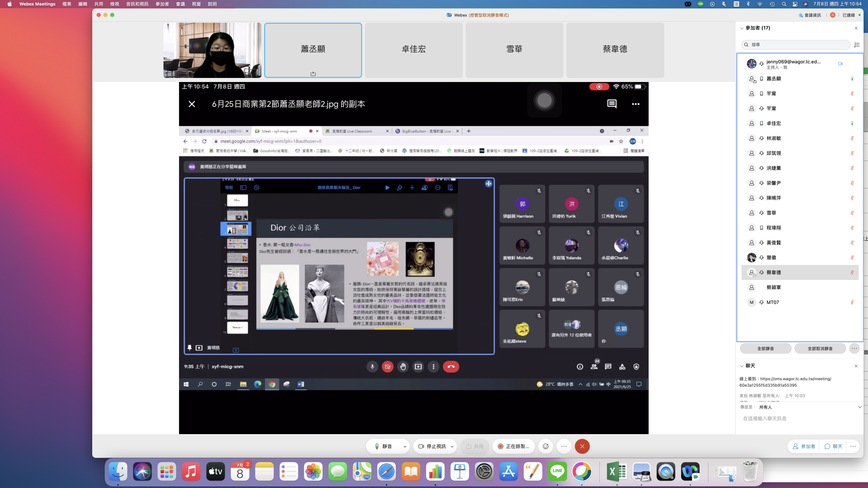Toggle the 靜音 mute microphone button
The image size is (868, 488).
(383, 446)
